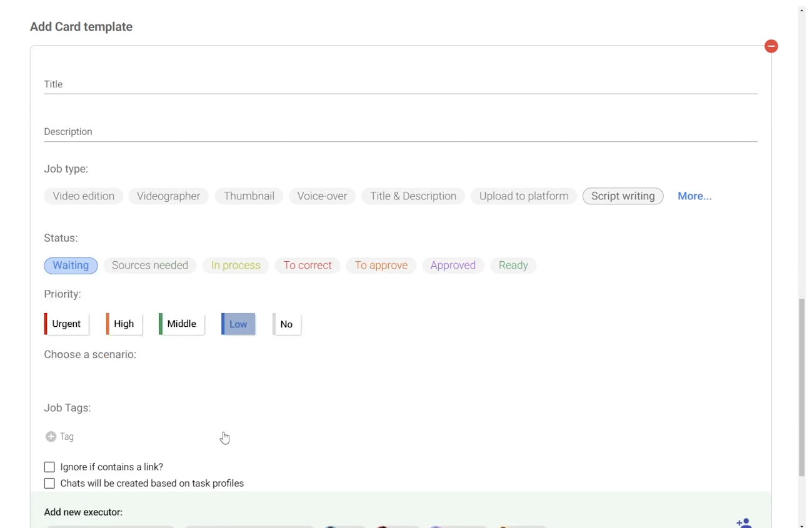Click the plus Tag icon
This screenshot has width=812, height=528.
click(51, 437)
